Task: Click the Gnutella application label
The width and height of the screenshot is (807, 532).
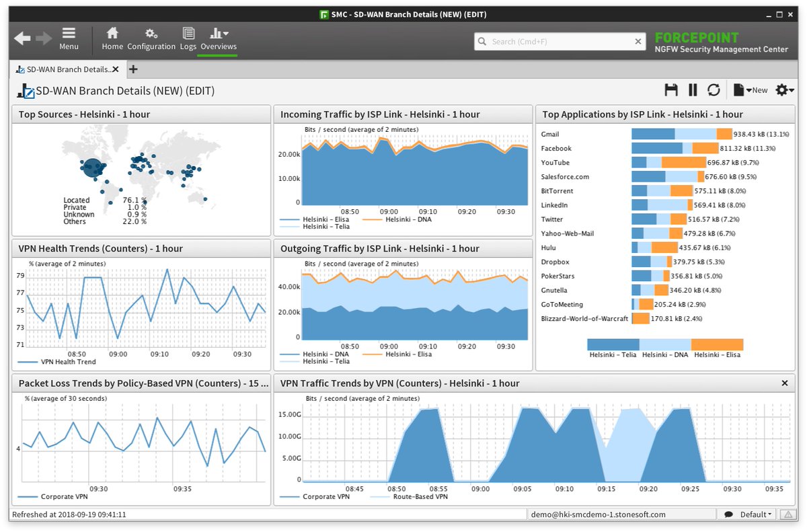Action: coord(554,290)
